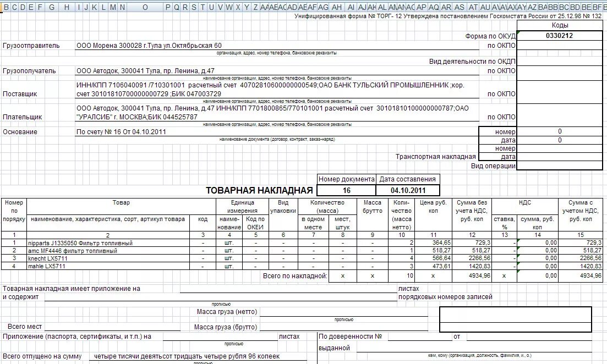Click the 'Количество (масса)' table header
This screenshot has height=364, width=607.
click(327, 207)
